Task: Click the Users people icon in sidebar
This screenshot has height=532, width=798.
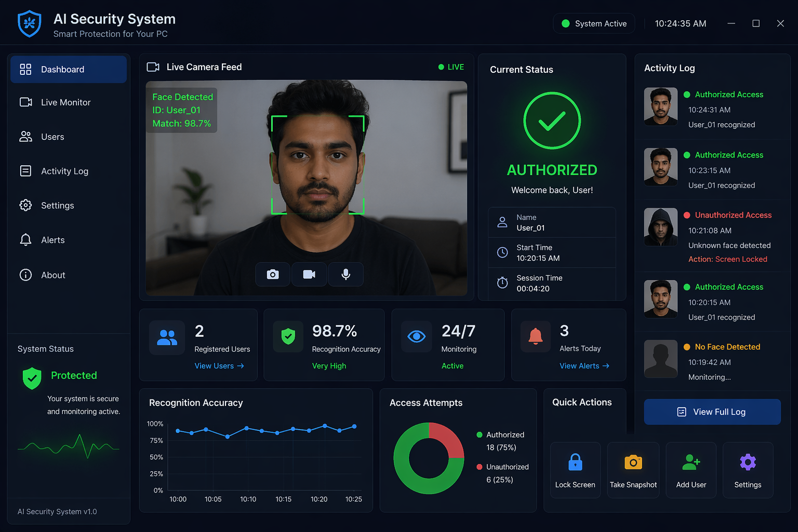Action: pyautogui.click(x=25, y=136)
